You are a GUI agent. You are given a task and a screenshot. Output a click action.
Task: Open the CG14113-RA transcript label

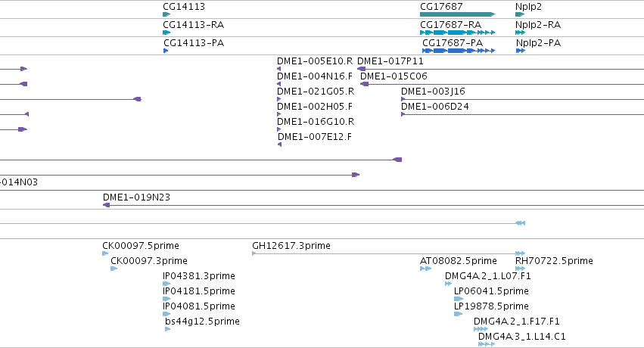pos(194,25)
